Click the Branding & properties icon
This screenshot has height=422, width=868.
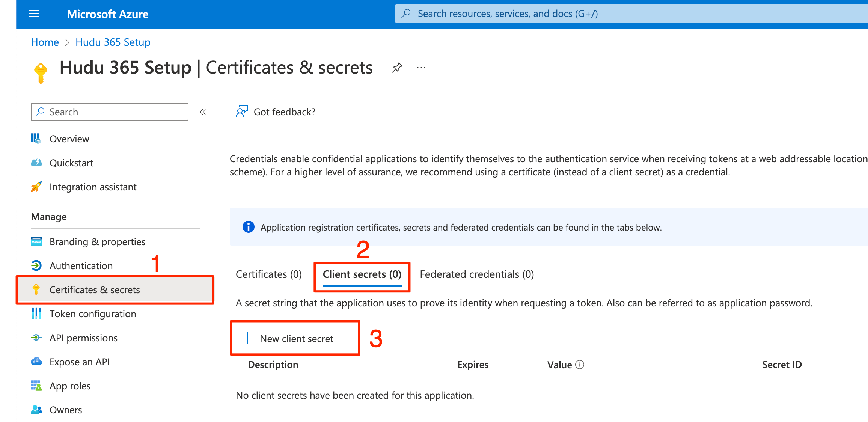[x=36, y=241]
